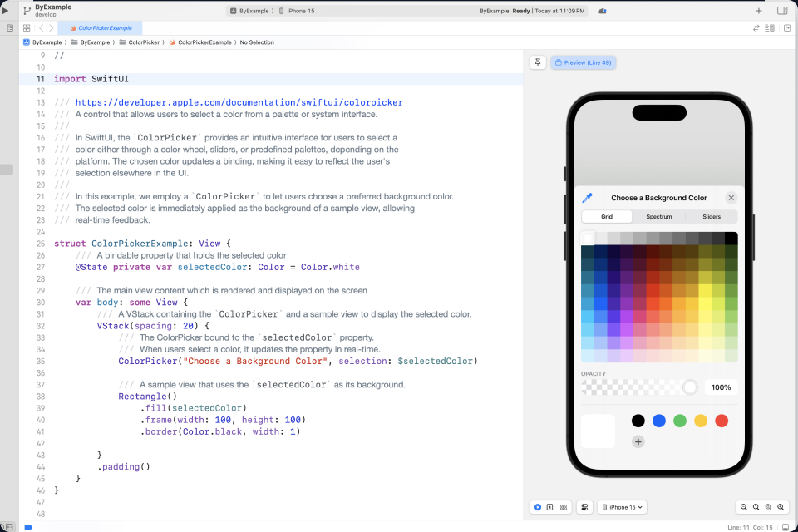Click the ByExample Ready activity status

point(532,11)
